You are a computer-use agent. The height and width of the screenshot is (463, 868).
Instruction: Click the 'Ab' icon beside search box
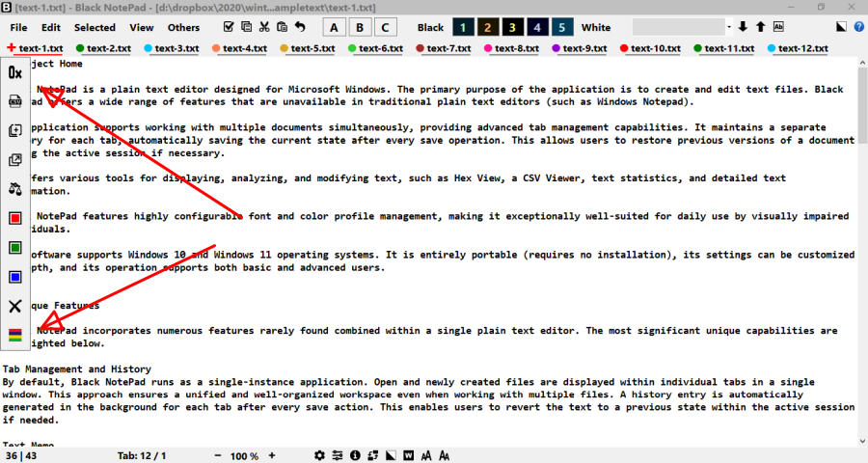(x=778, y=27)
